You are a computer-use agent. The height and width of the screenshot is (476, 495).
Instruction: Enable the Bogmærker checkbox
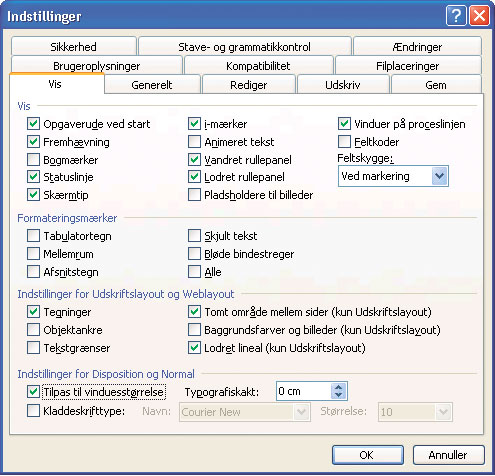[x=33, y=160]
